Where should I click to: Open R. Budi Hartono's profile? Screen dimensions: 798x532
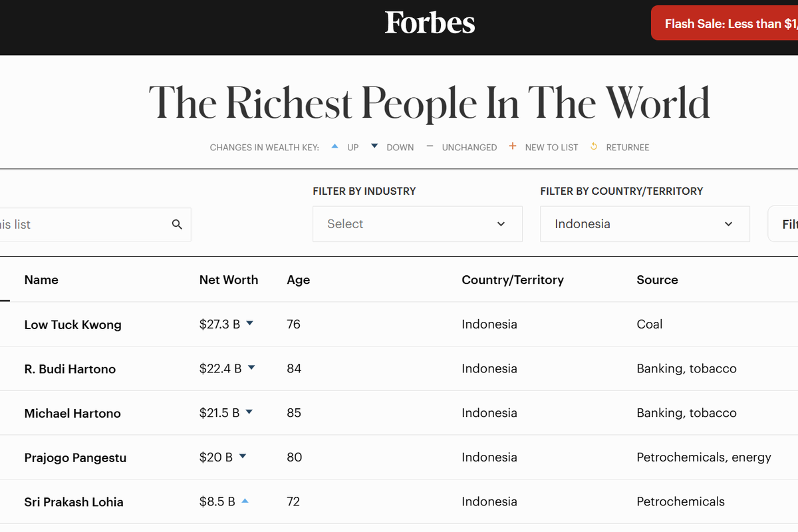point(70,368)
